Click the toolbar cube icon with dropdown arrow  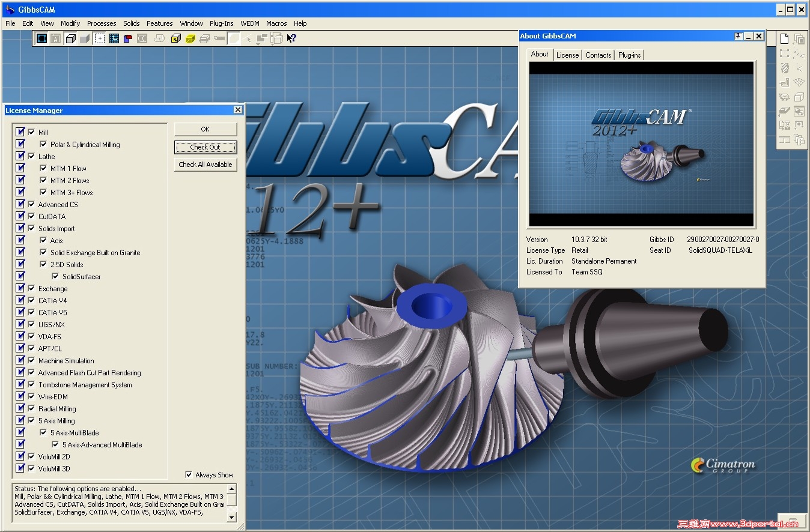pyautogui.click(x=276, y=38)
